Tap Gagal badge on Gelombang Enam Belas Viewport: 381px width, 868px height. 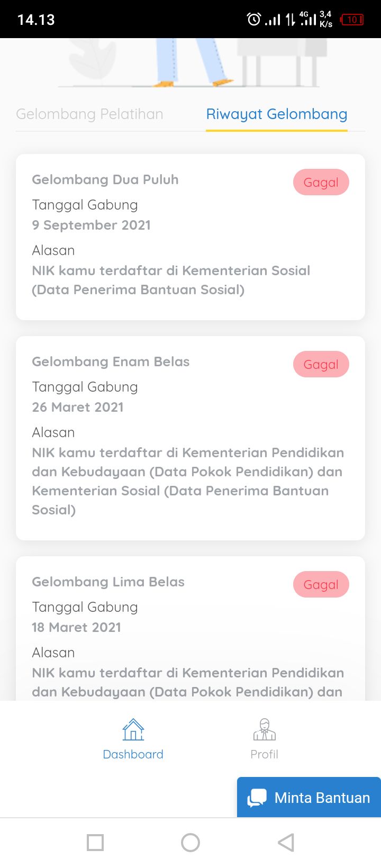pyautogui.click(x=321, y=364)
